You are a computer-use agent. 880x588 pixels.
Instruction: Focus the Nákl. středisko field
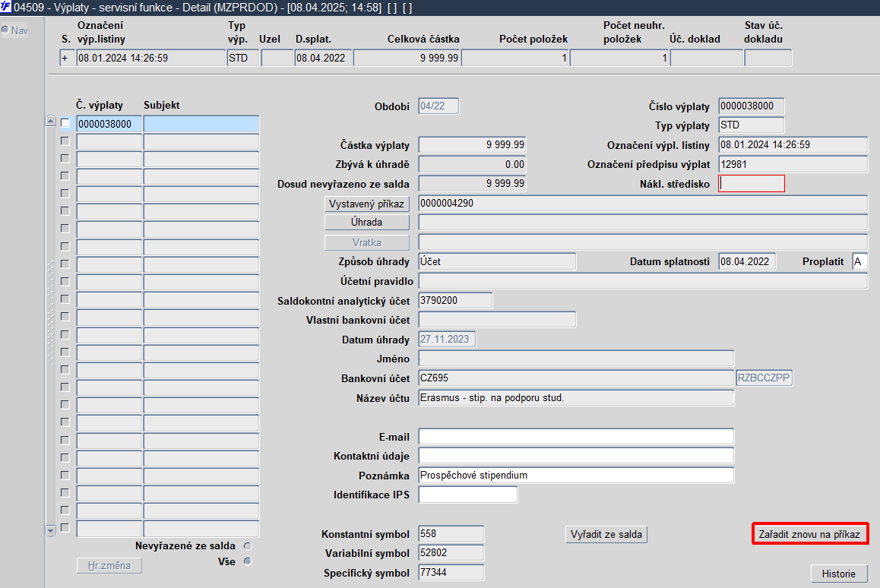[x=752, y=184]
